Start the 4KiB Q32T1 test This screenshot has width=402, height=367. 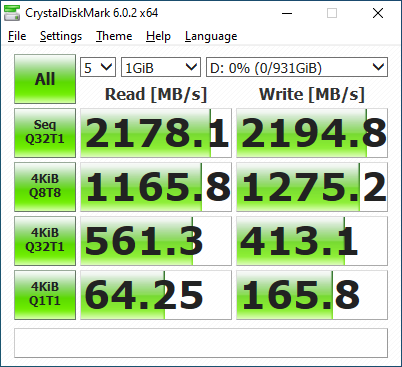(45, 241)
